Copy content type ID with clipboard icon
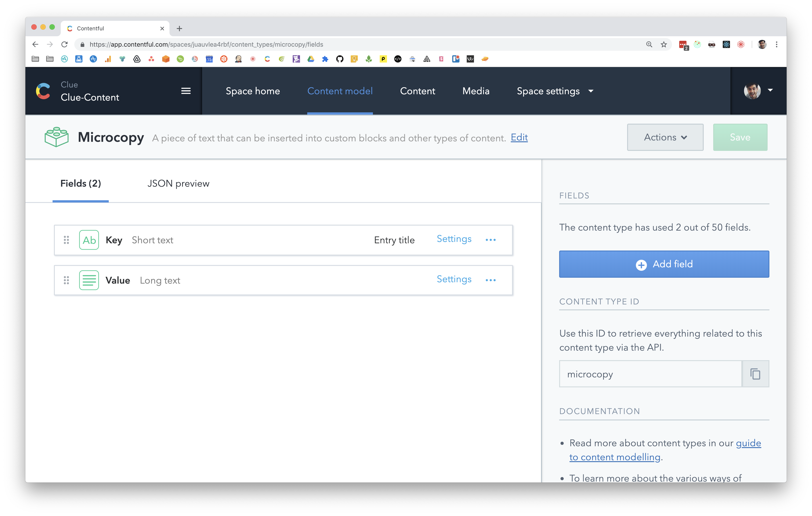 (x=755, y=374)
